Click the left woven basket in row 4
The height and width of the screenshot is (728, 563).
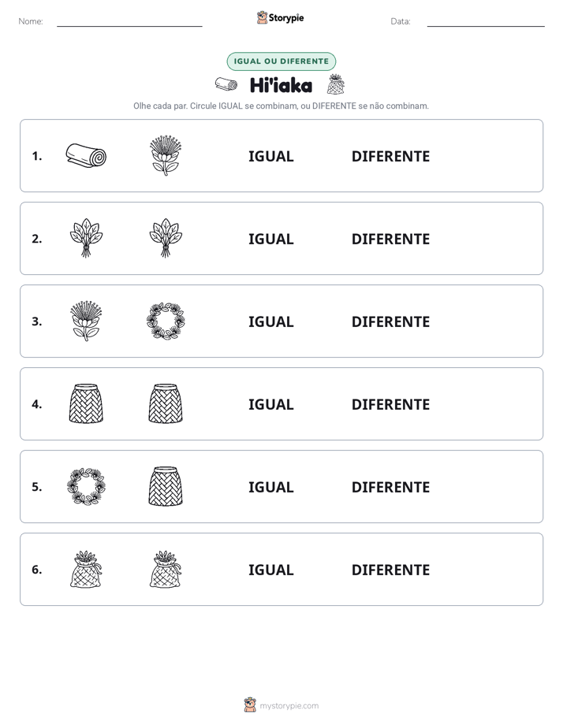[86, 403]
